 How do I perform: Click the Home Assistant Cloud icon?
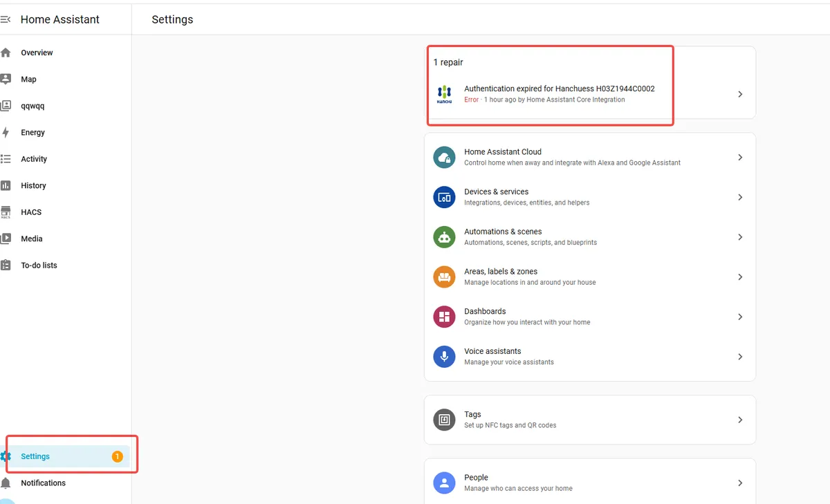(444, 158)
